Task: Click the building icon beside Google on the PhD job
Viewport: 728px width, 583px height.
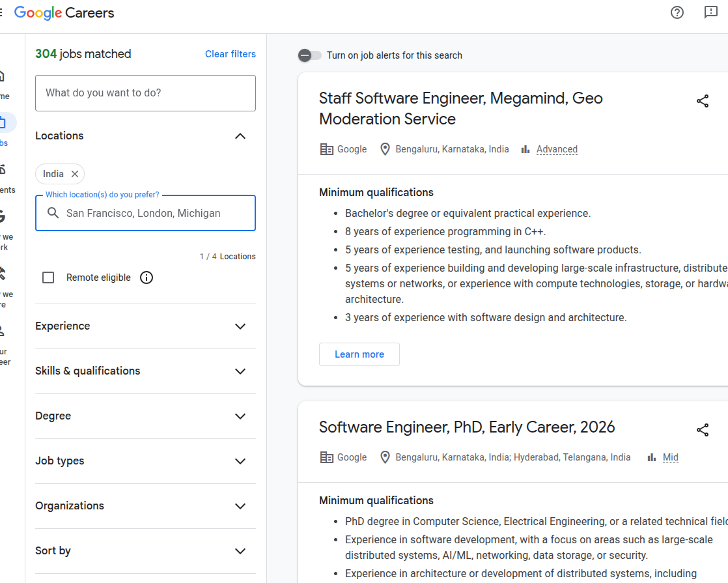Action: point(326,457)
